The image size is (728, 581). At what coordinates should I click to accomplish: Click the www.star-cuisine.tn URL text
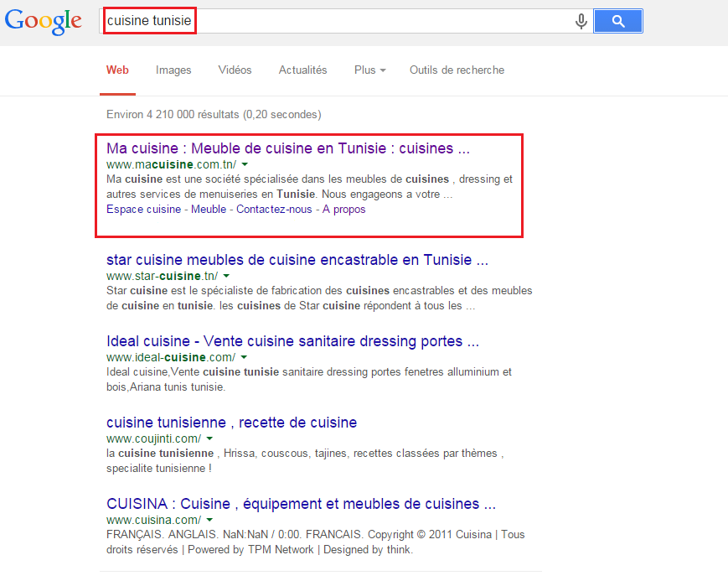coord(162,276)
